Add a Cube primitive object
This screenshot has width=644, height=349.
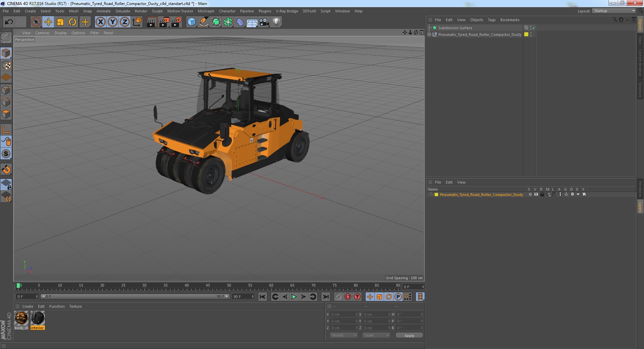tap(192, 22)
